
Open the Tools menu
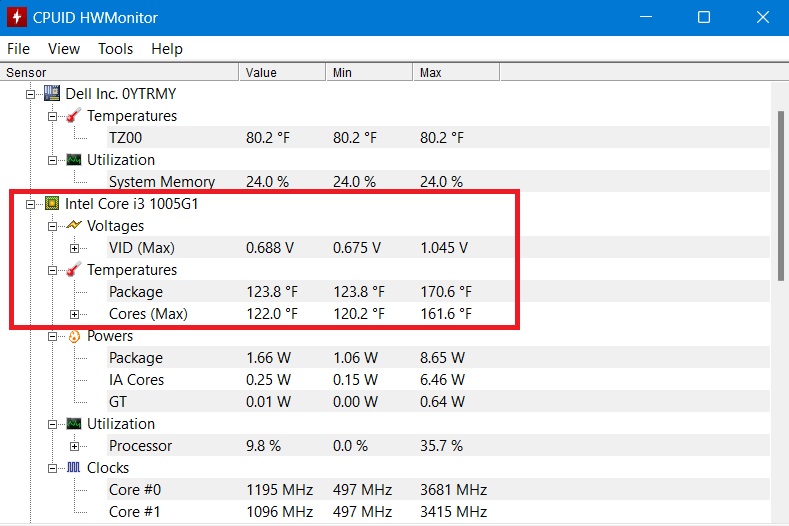(x=115, y=49)
